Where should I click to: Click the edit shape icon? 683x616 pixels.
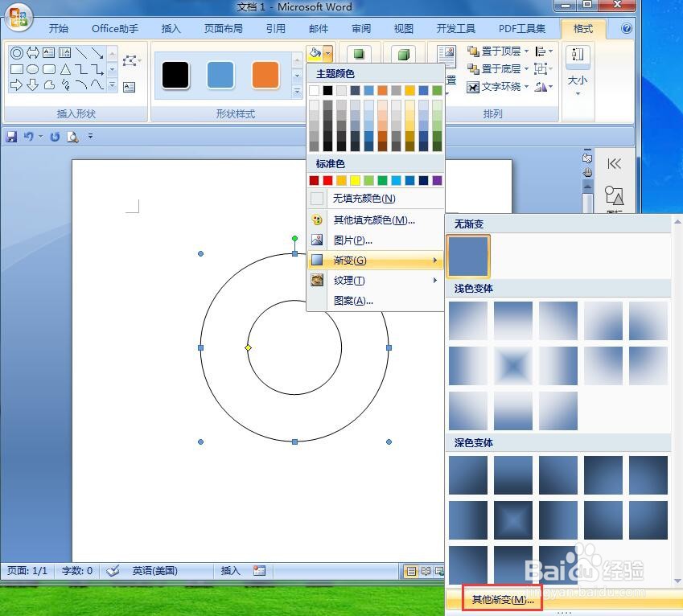[x=130, y=61]
